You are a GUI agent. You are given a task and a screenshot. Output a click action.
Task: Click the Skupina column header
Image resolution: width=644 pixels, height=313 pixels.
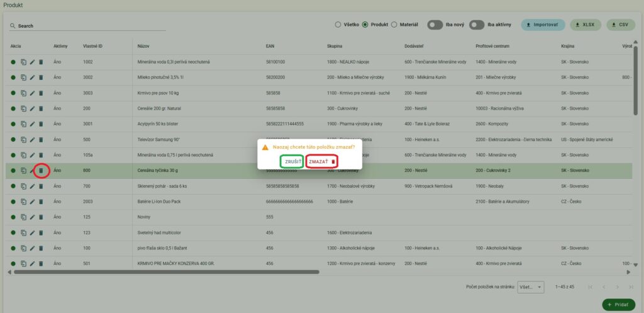(x=335, y=46)
